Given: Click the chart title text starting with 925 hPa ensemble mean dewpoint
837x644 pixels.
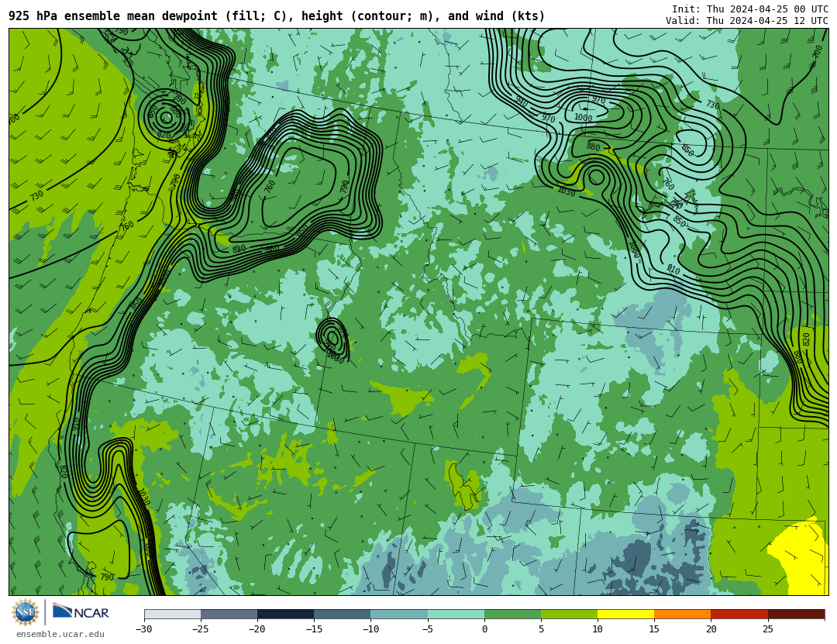Looking at the screenshot, I should coord(277,16).
